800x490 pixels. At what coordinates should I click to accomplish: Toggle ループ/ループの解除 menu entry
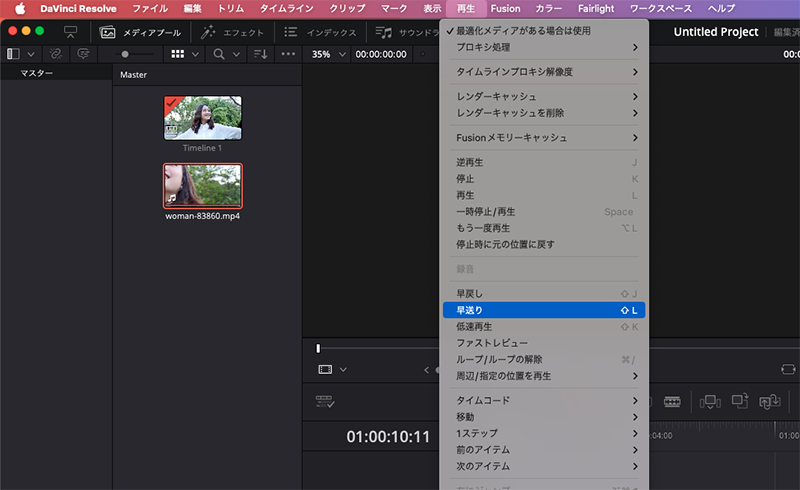[544, 359]
